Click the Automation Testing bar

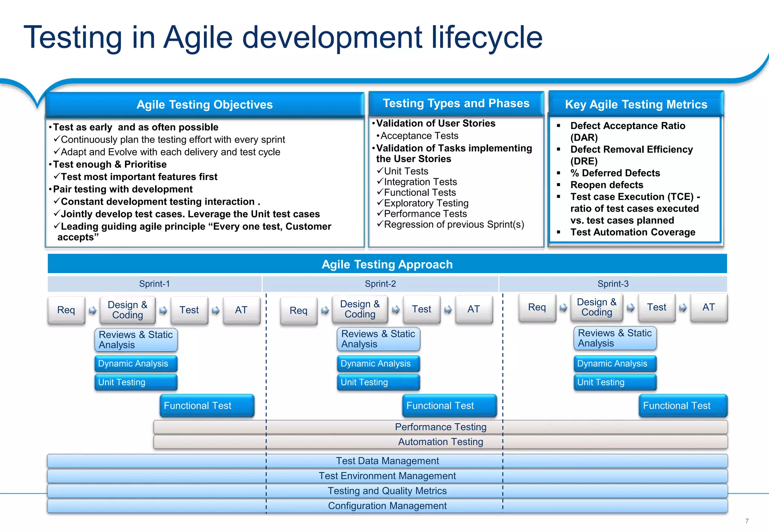[440, 442]
